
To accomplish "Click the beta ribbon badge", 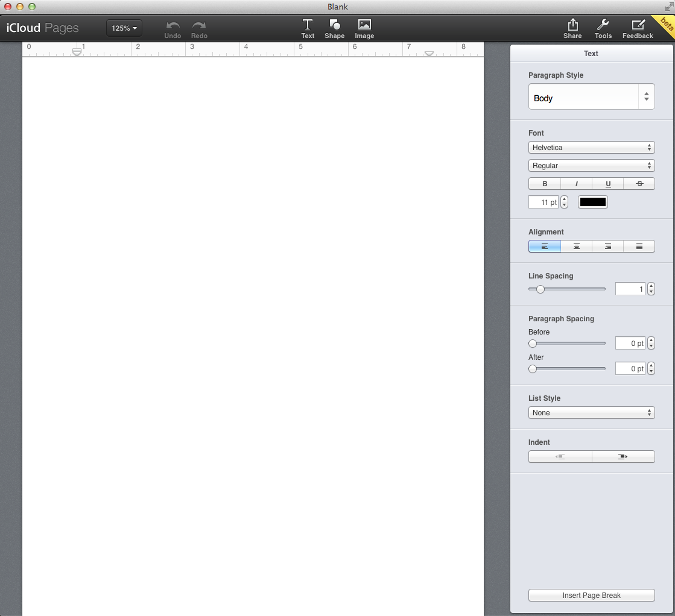I will click(665, 25).
